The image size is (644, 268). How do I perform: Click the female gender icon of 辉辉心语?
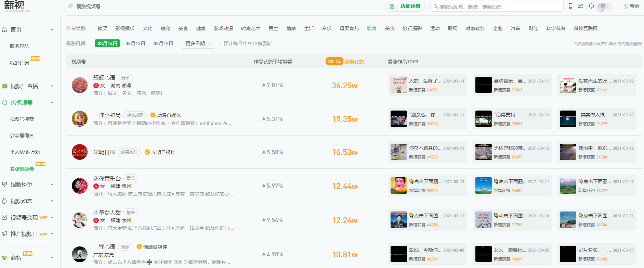click(x=96, y=86)
